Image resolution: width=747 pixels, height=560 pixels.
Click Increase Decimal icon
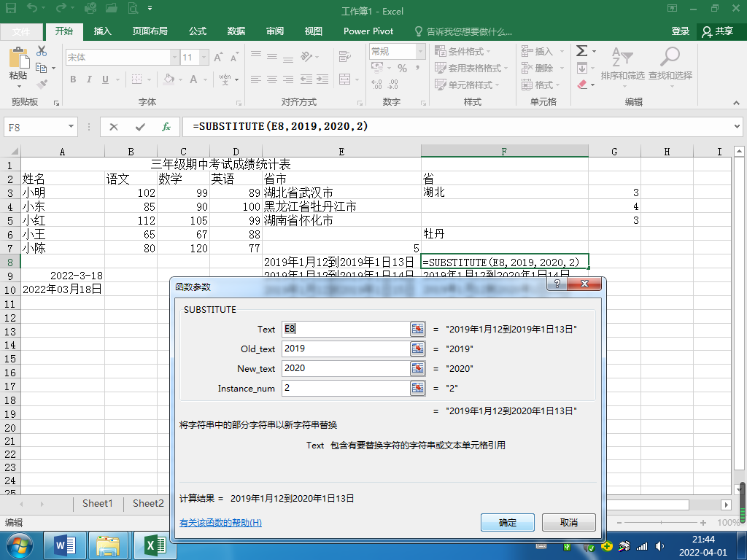tap(377, 85)
